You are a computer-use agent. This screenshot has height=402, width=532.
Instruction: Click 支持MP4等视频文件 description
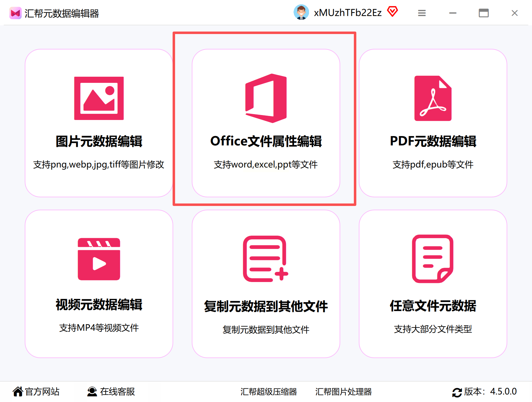click(99, 328)
